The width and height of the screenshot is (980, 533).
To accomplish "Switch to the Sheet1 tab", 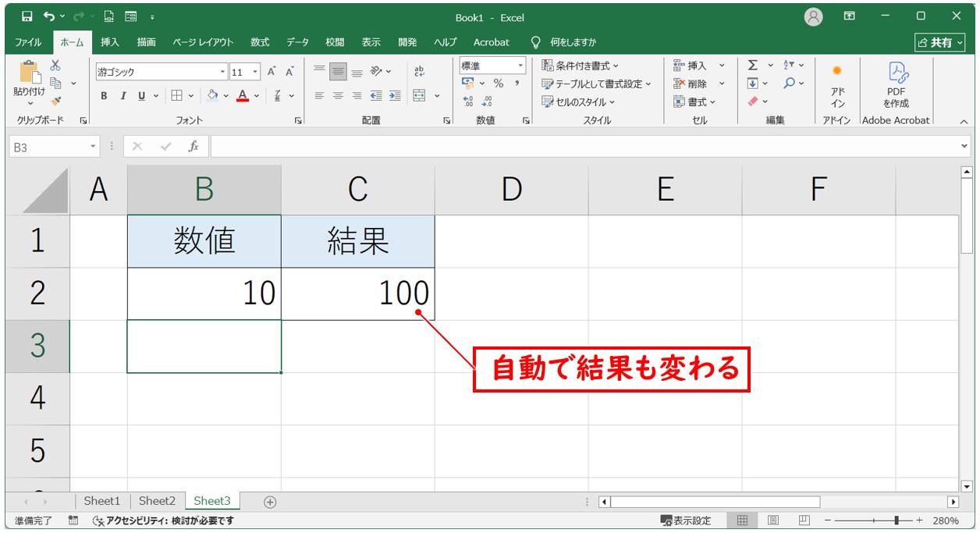I will (x=102, y=501).
